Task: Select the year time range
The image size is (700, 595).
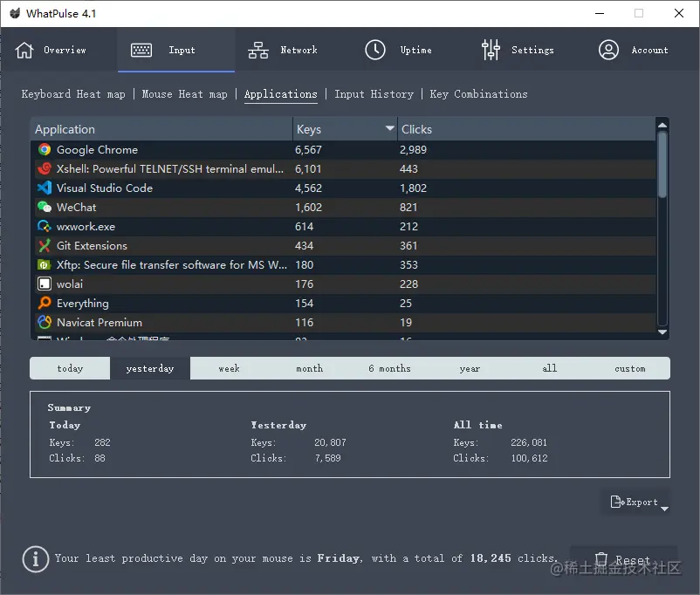Action: click(x=470, y=368)
